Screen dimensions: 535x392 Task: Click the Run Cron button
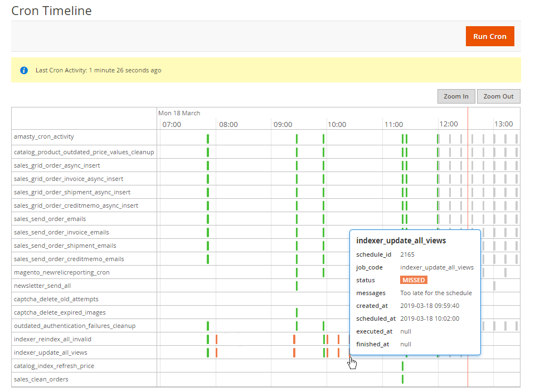(x=489, y=36)
